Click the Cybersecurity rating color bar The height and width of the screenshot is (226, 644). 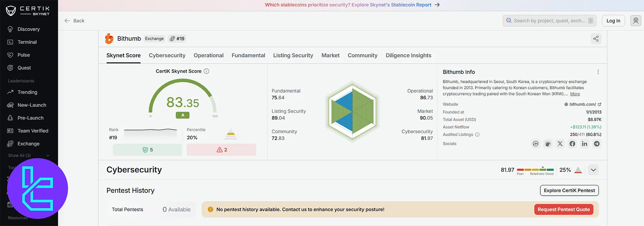(x=535, y=170)
